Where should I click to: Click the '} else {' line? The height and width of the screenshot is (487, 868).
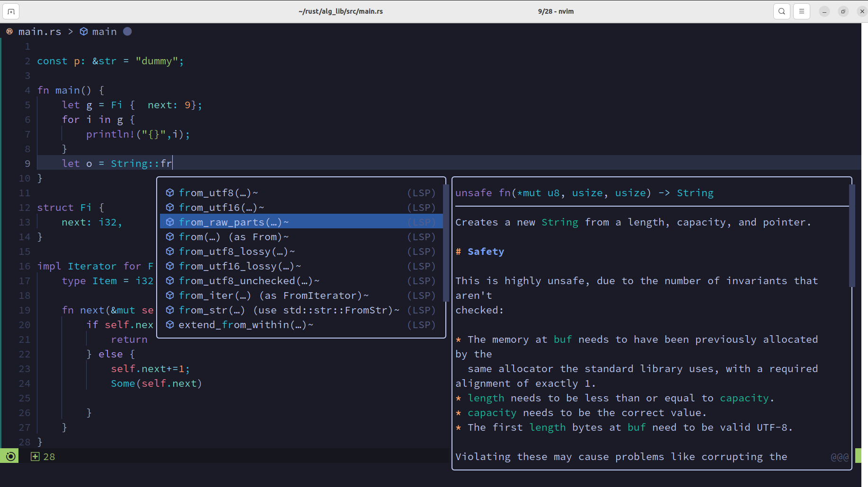[111, 354]
